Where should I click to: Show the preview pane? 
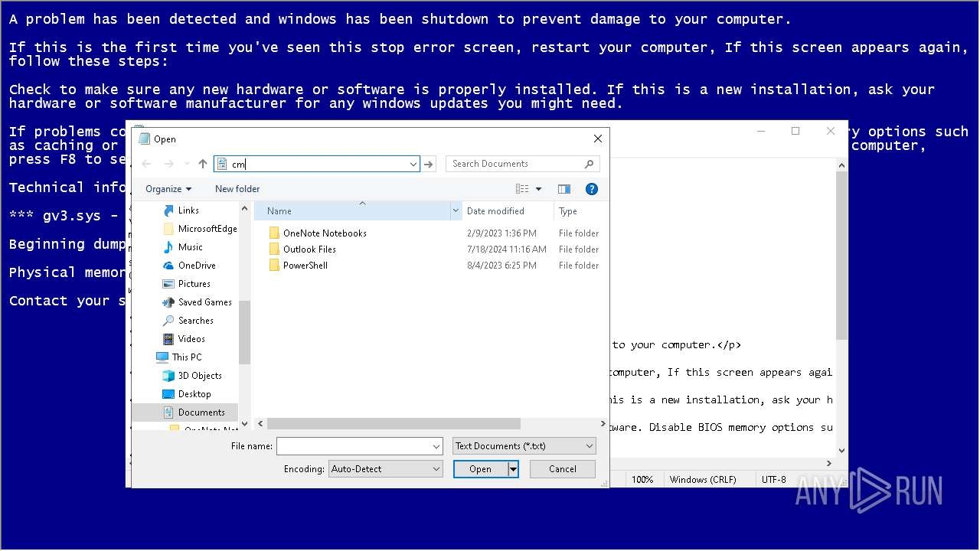click(564, 189)
